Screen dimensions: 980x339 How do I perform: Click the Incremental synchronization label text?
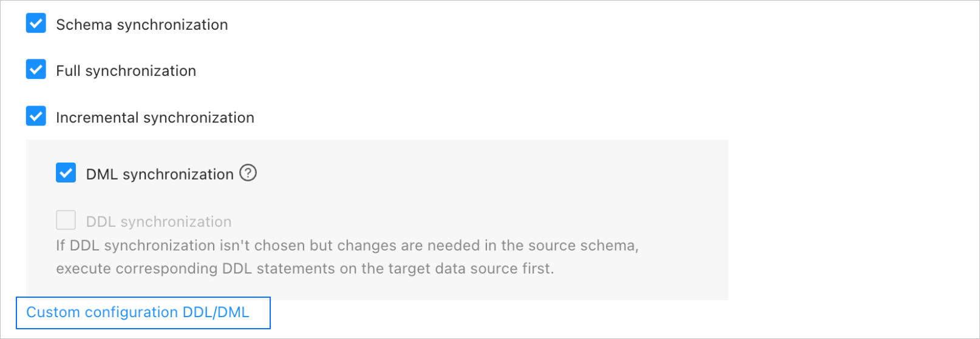click(155, 118)
